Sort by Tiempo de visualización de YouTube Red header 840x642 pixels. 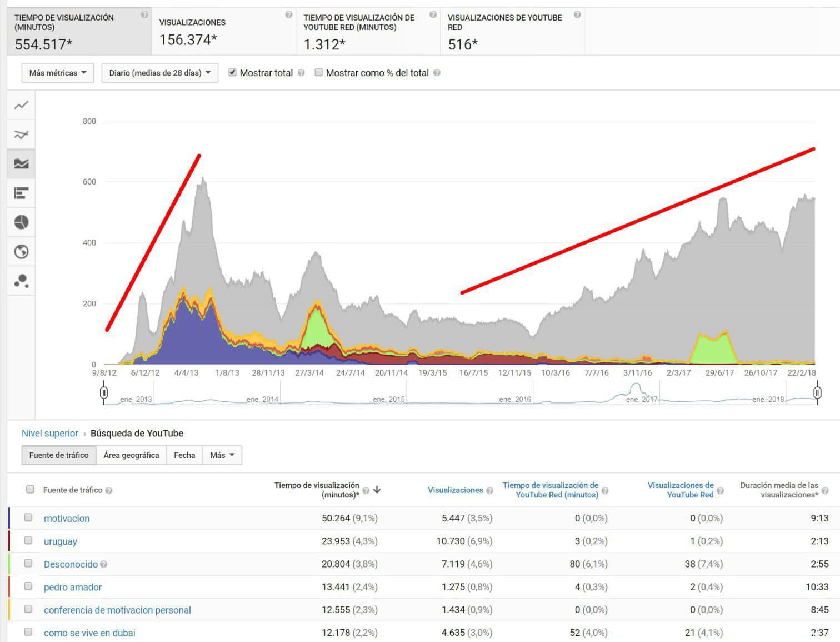pyautogui.click(x=551, y=490)
